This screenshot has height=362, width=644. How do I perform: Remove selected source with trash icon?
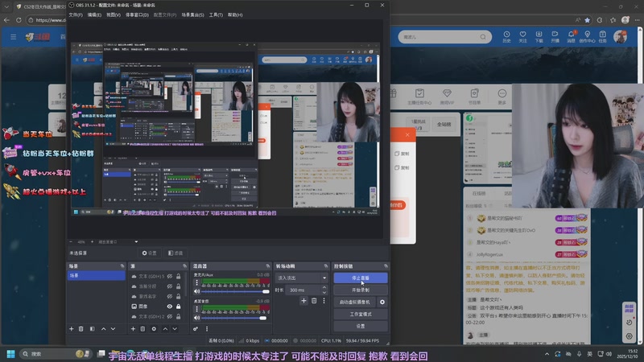(143, 329)
